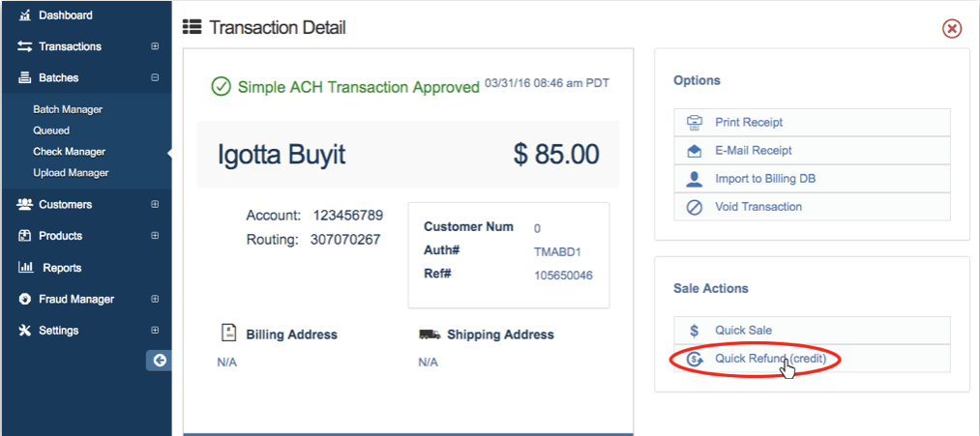Click the printer icon beside Print Receipt
Screen dimensions: 980x436
coord(694,123)
